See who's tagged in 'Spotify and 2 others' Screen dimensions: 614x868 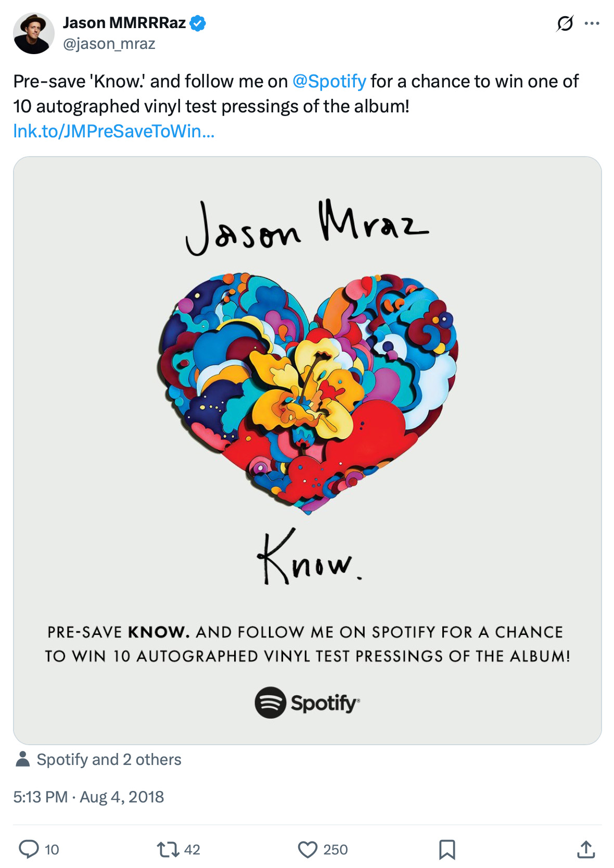(108, 759)
